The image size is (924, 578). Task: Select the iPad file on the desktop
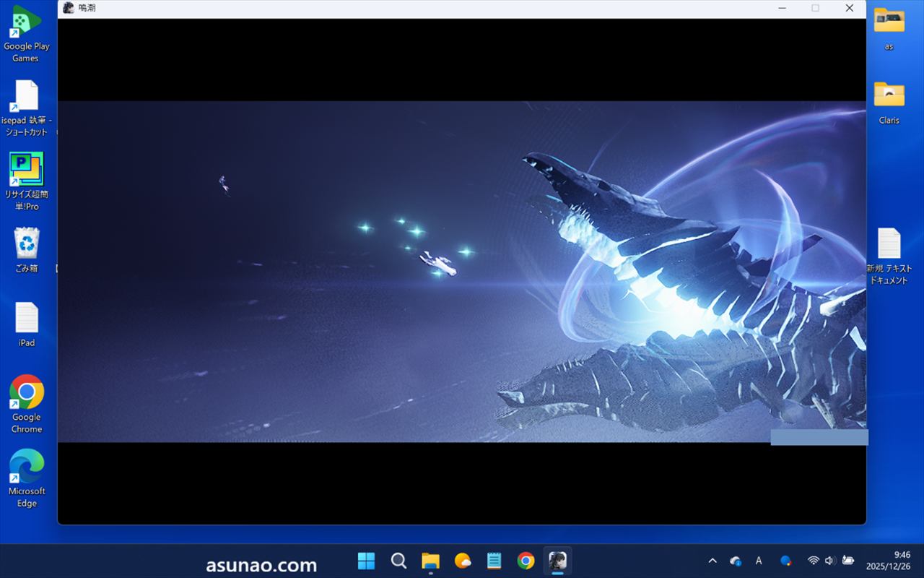(27, 318)
